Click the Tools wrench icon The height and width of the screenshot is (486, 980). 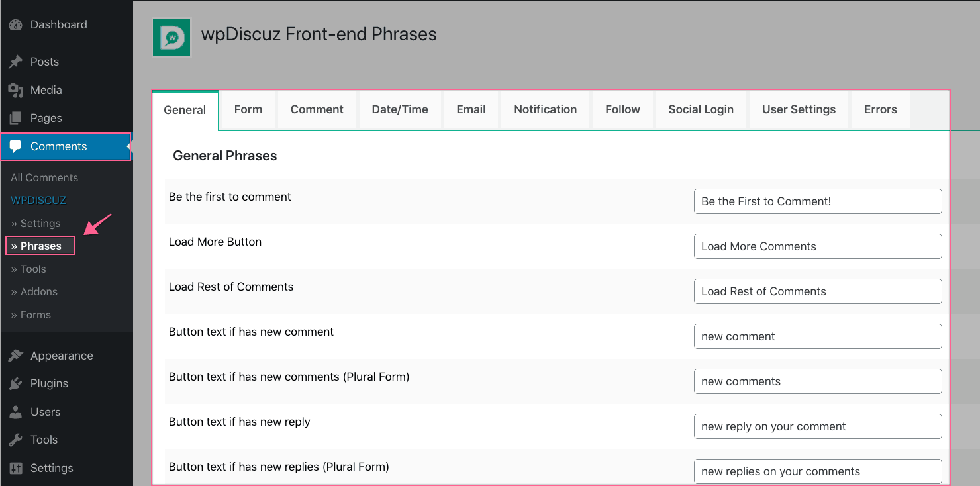(16, 440)
